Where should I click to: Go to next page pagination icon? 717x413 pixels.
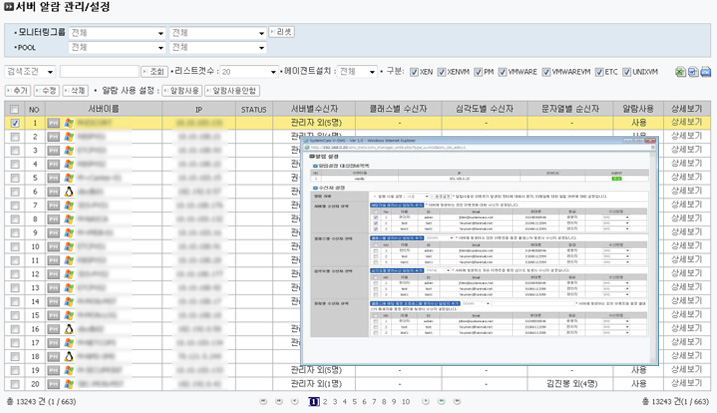pyautogui.click(x=426, y=401)
